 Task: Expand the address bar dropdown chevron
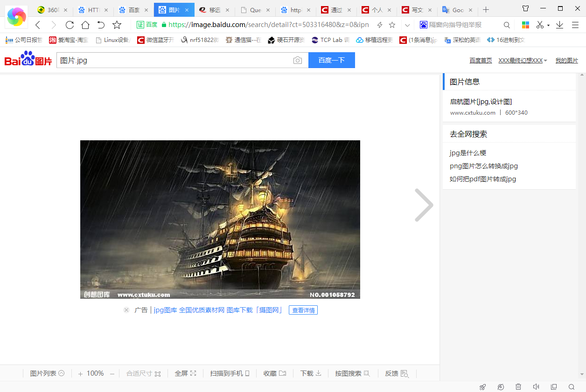[x=407, y=25]
